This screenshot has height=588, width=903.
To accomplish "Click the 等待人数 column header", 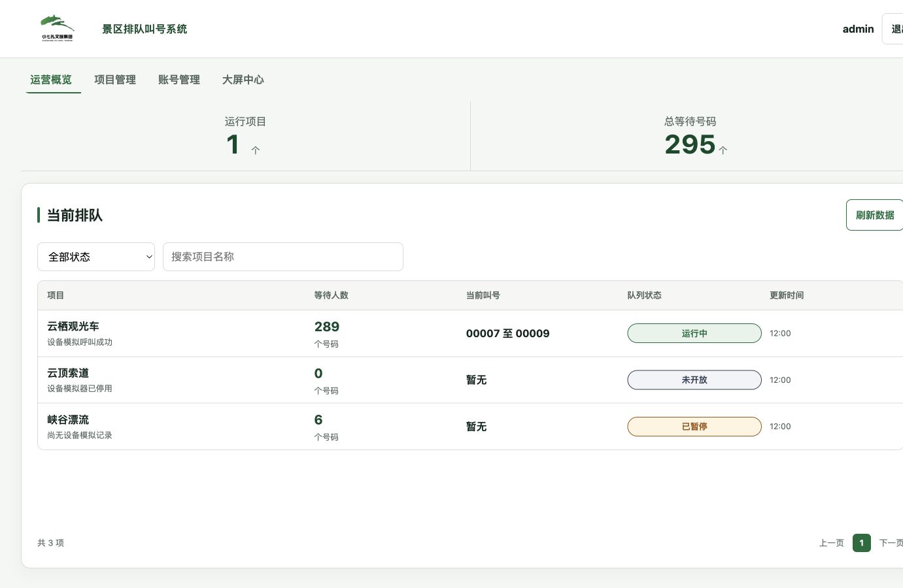I will (x=332, y=295).
